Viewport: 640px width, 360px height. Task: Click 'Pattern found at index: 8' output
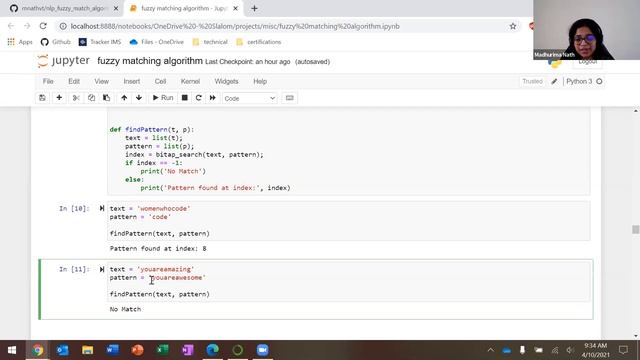tap(158, 249)
